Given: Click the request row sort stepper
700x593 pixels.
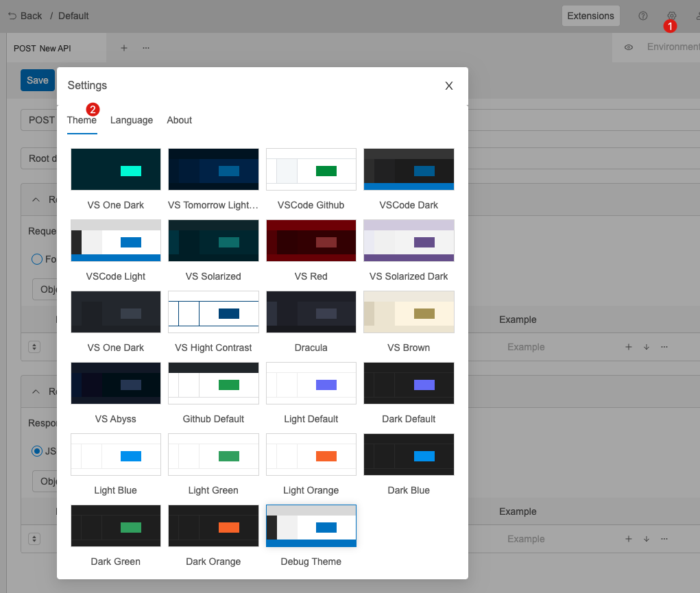Looking at the screenshot, I should pos(34,347).
